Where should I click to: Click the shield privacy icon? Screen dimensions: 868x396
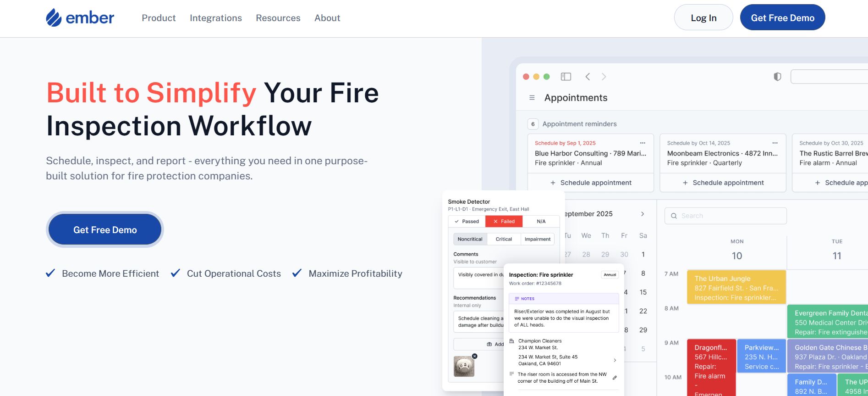pyautogui.click(x=777, y=77)
